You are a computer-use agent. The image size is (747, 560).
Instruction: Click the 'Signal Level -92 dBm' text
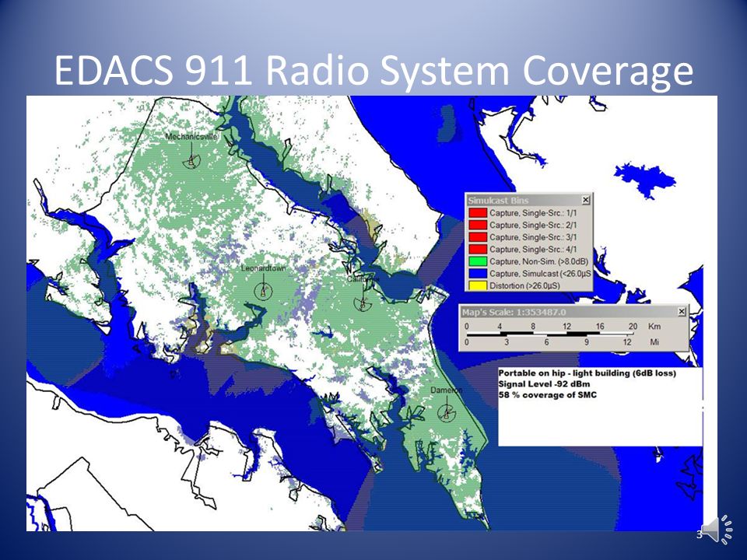click(544, 383)
